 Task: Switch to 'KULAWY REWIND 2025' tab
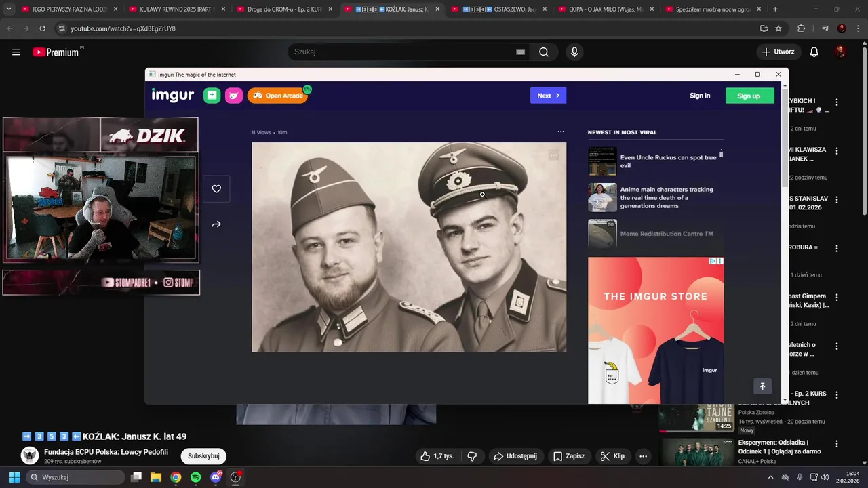pyautogui.click(x=176, y=9)
